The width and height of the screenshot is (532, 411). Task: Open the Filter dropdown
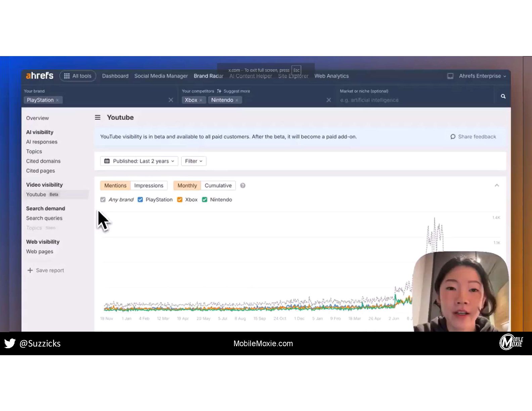[x=194, y=161]
